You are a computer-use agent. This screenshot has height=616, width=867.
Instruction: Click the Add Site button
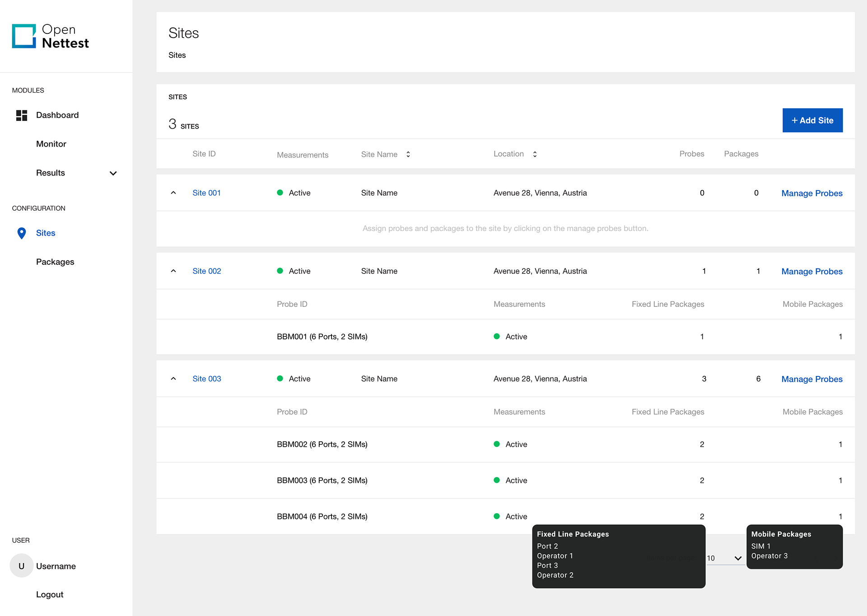pyautogui.click(x=812, y=120)
